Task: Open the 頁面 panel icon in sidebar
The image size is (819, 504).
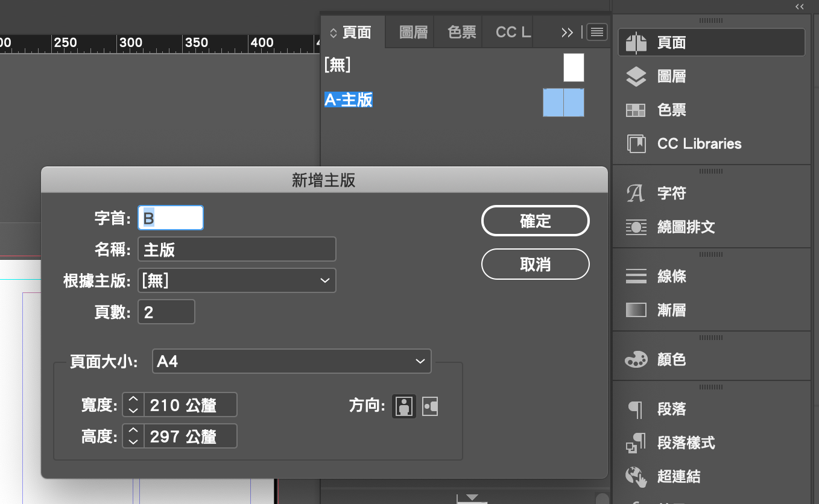Action: tap(636, 43)
